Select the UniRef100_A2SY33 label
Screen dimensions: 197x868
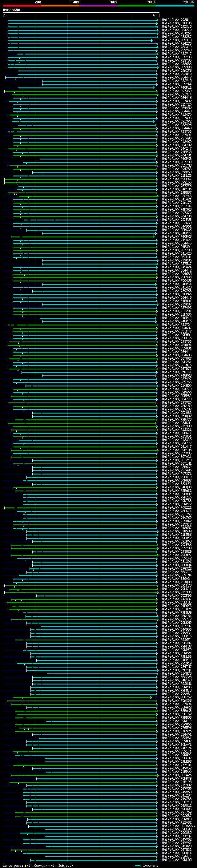(177, 132)
